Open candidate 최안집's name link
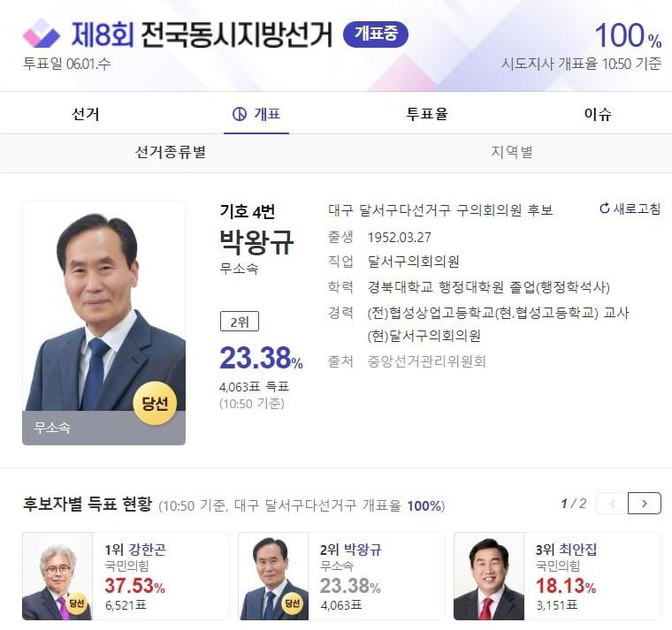Viewport: 672px width, 630px height. point(578,550)
